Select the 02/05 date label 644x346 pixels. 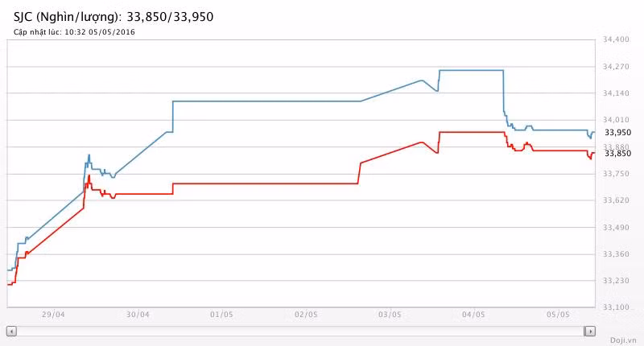coord(306,315)
